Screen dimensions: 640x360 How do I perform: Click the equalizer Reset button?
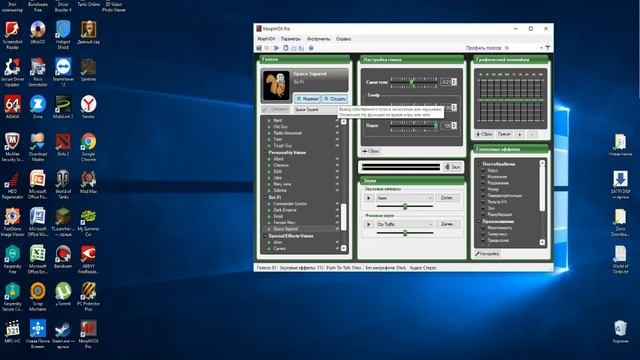click(x=484, y=134)
